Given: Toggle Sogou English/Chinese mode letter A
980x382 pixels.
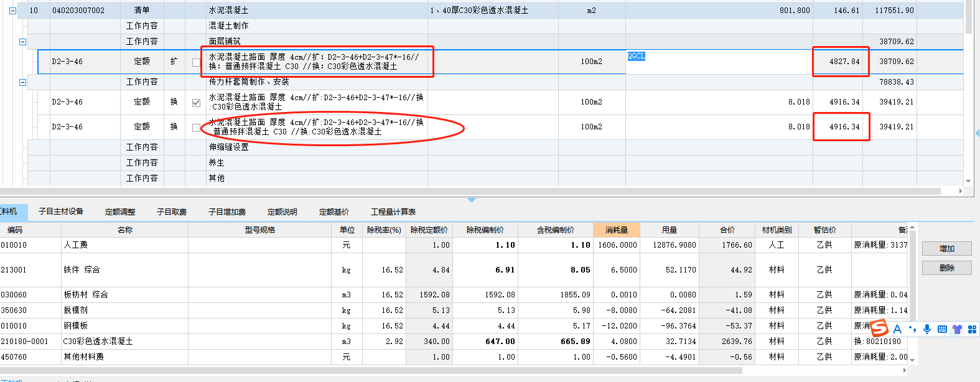Looking at the screenshot, I should pos(897,329).
